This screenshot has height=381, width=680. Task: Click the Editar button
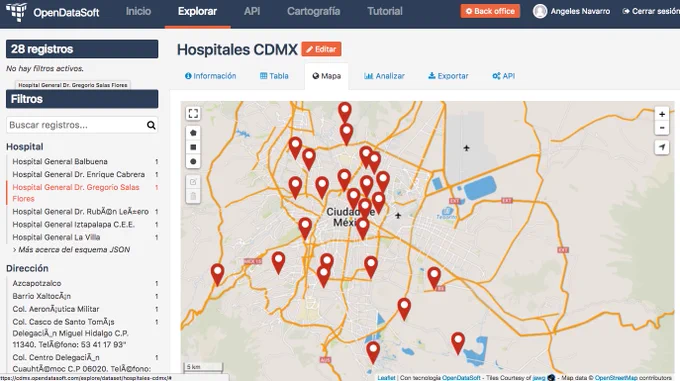pos(321,49)
